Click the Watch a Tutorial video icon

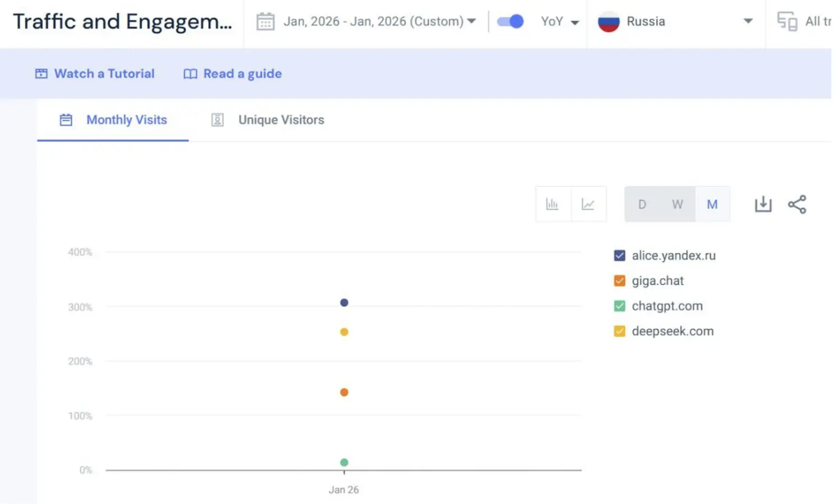(41, 73)
